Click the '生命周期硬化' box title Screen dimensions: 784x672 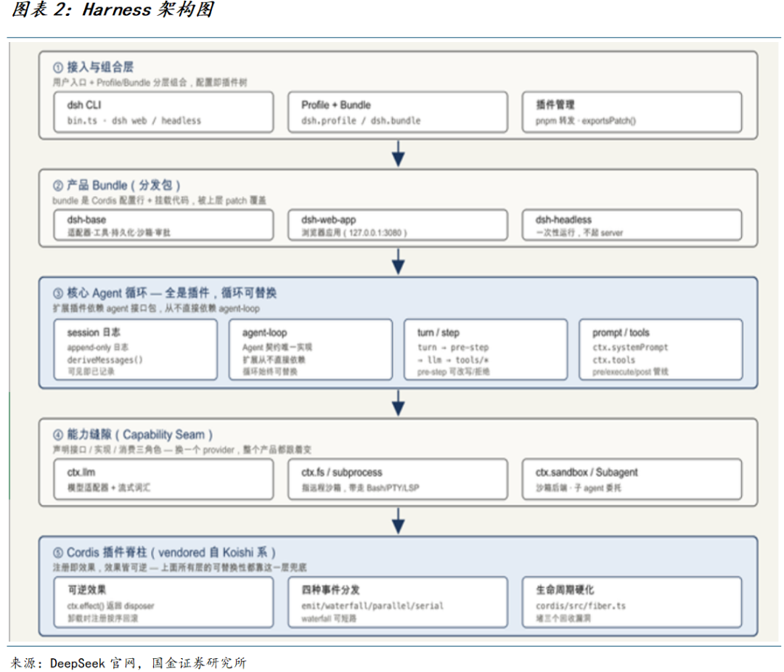coord(565,590)
